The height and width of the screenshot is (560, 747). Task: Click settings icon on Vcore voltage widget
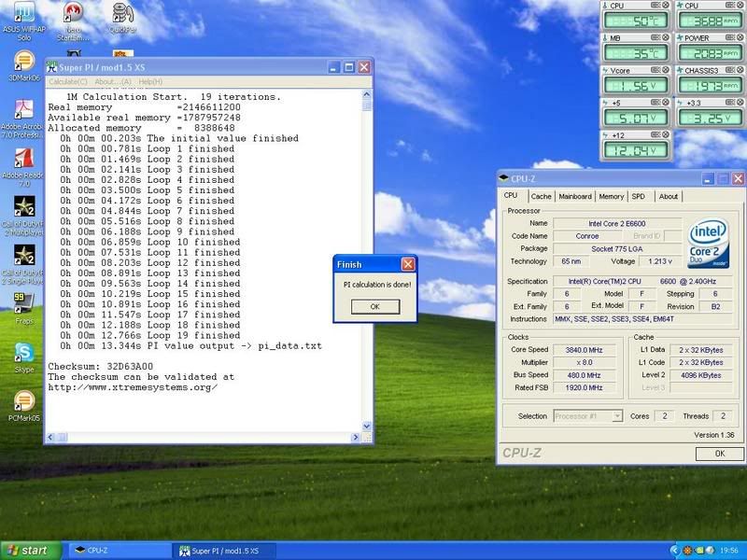pyautogui.click(x=656, y=70)
